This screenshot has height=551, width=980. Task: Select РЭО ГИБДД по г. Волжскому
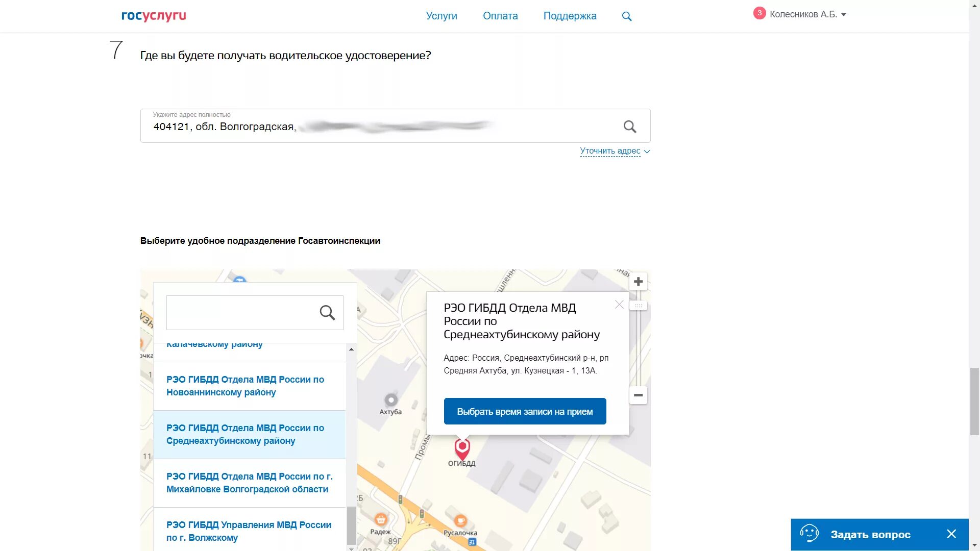pyautogui.click(x=249, y=531)
